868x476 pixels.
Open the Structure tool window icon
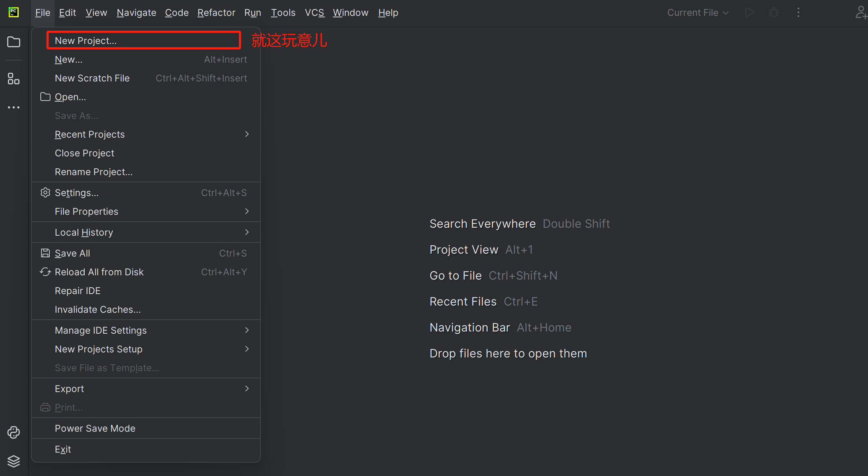coord(14,79)
